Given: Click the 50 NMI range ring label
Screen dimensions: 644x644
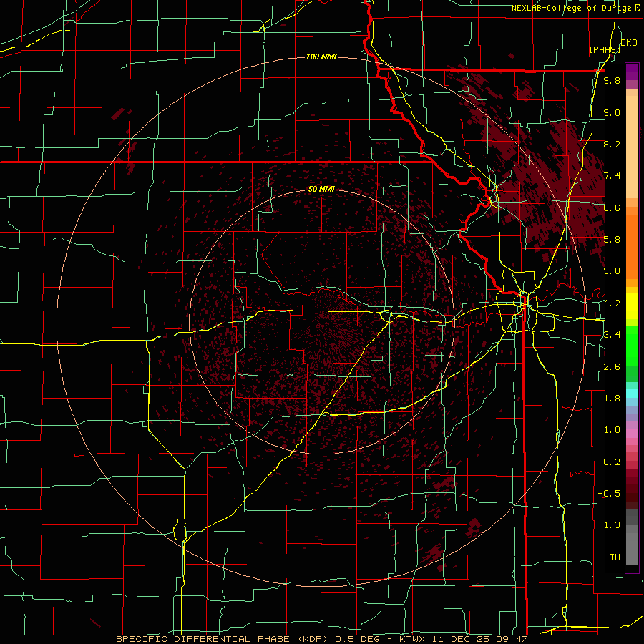Looking at the screenshot, I should pos(321,190).
